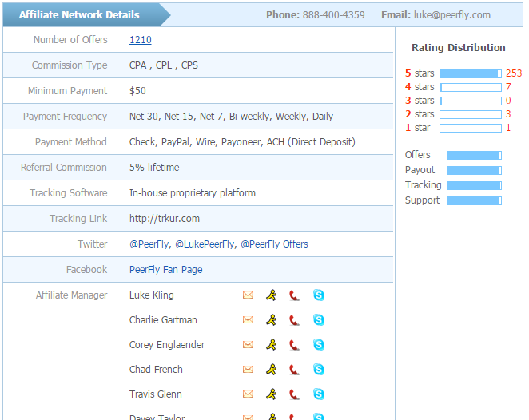This screenshot has width=529, height=420.
Task: Click the name Luke Kling
Action: pyautogui.click(x=152, y=295)
